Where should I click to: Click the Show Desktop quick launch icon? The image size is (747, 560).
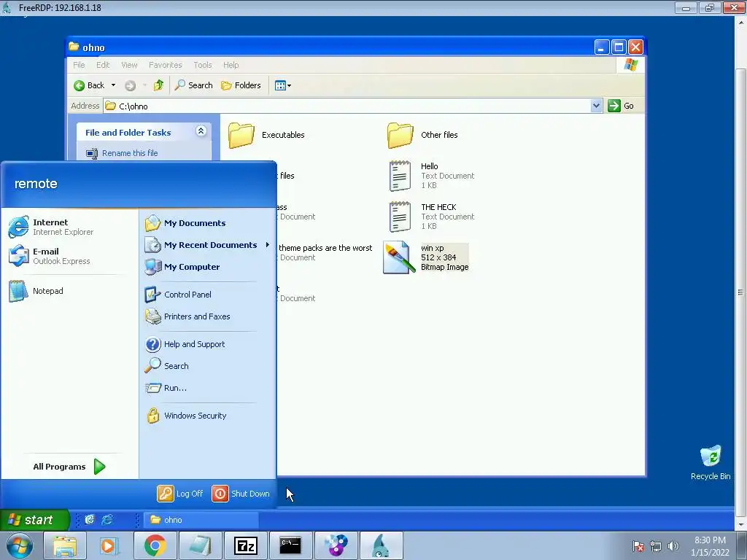90,519
